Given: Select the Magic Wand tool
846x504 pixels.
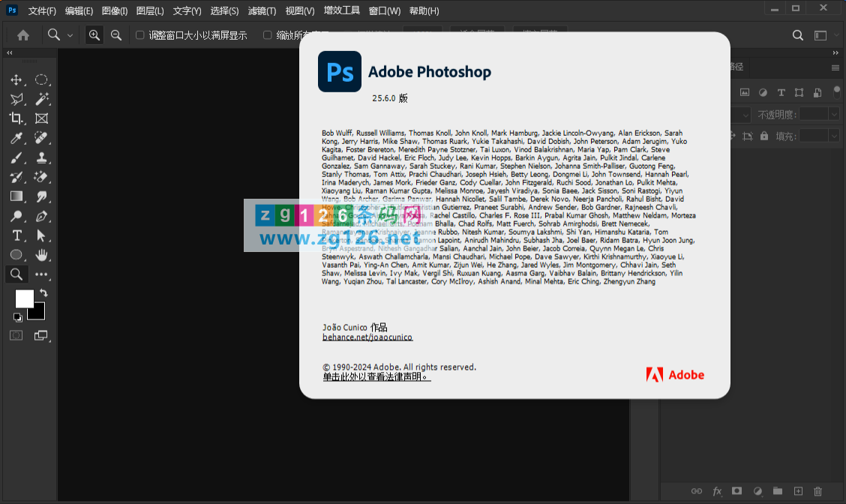Looking at the screenshot, I should pyautogui.click(x=41, y=99).
